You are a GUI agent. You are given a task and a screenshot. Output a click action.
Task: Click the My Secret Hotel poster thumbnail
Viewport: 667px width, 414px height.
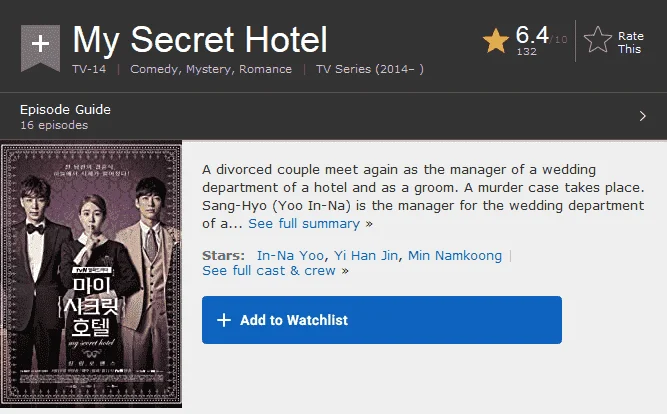[x=91, y=275]
